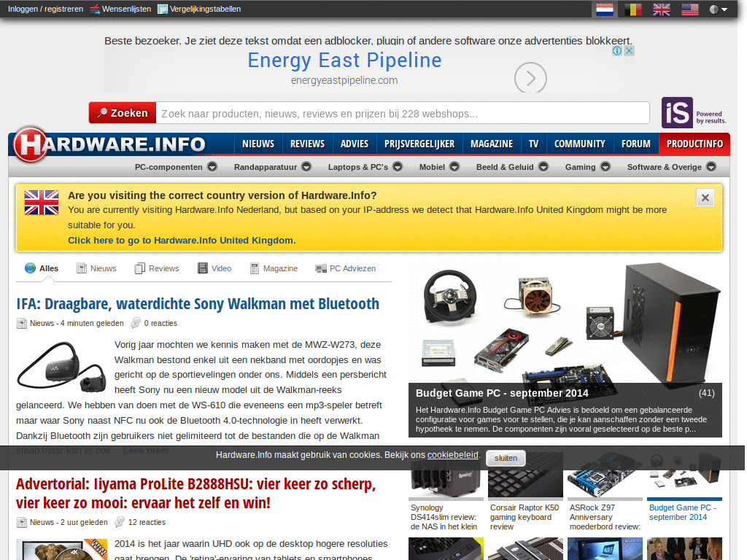747x560 pixels.
Task: Open the Advies main menu item
Action: point(355,144)
